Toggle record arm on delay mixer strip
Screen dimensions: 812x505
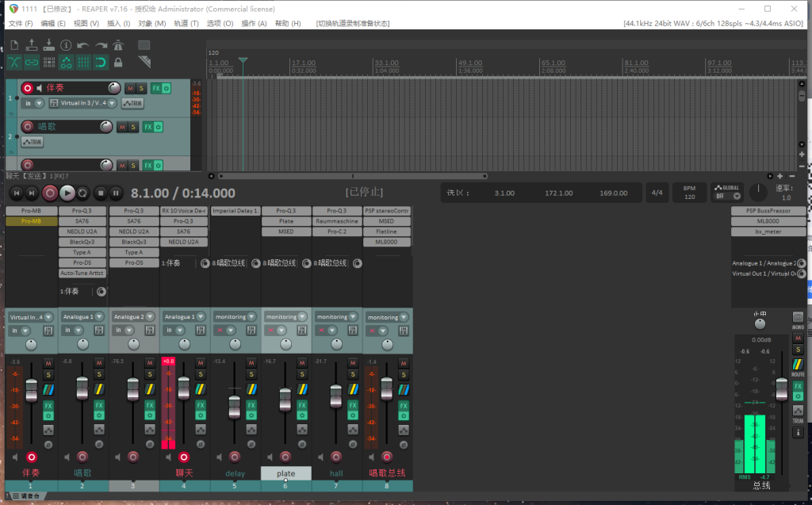[235, 457]
